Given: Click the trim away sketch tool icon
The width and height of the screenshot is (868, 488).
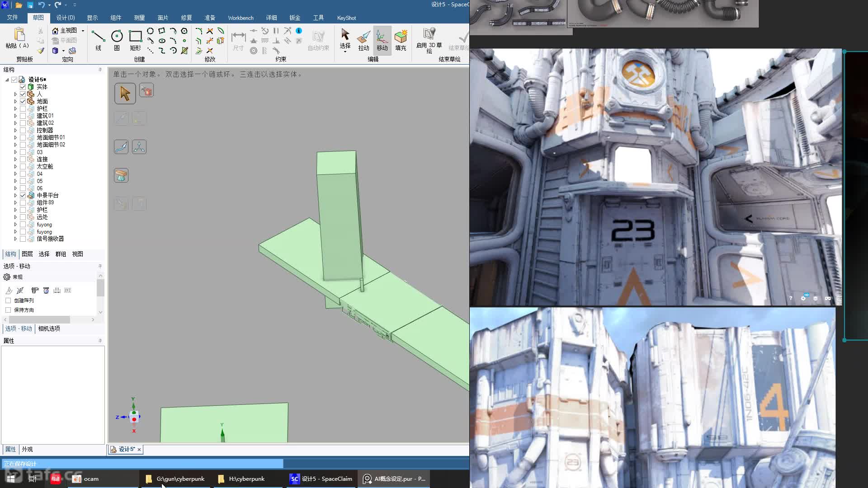Looking at the screenshot, I should click(210, 31).
